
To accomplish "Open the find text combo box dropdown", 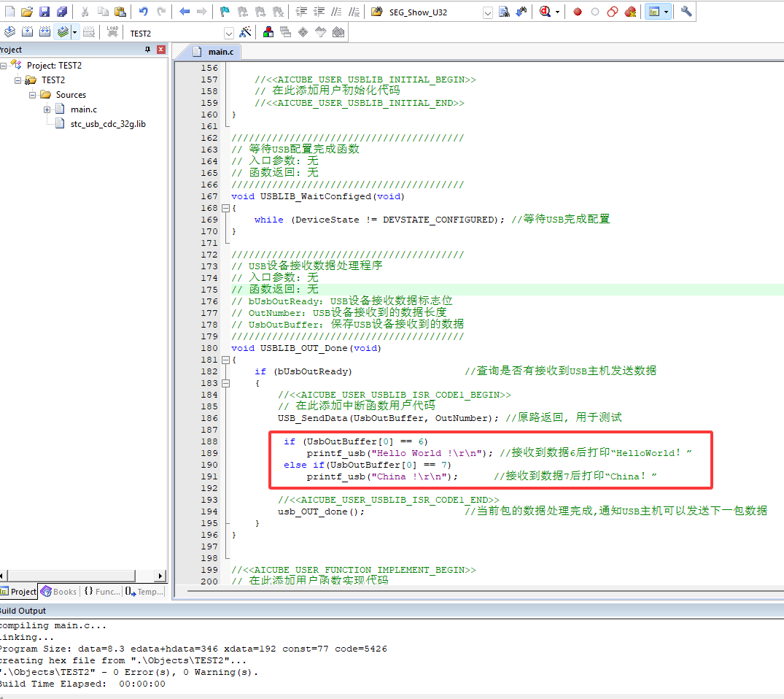I will tap(487, 12).
